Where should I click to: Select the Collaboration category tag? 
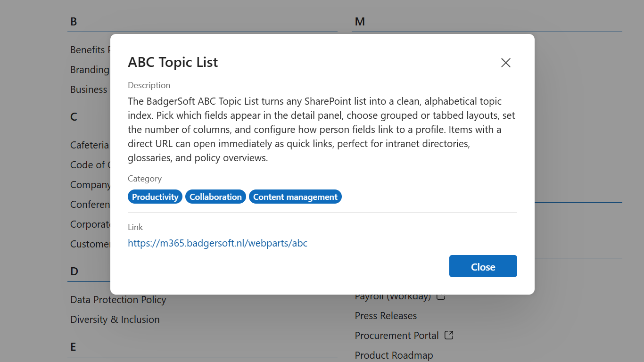click(215, 197)
